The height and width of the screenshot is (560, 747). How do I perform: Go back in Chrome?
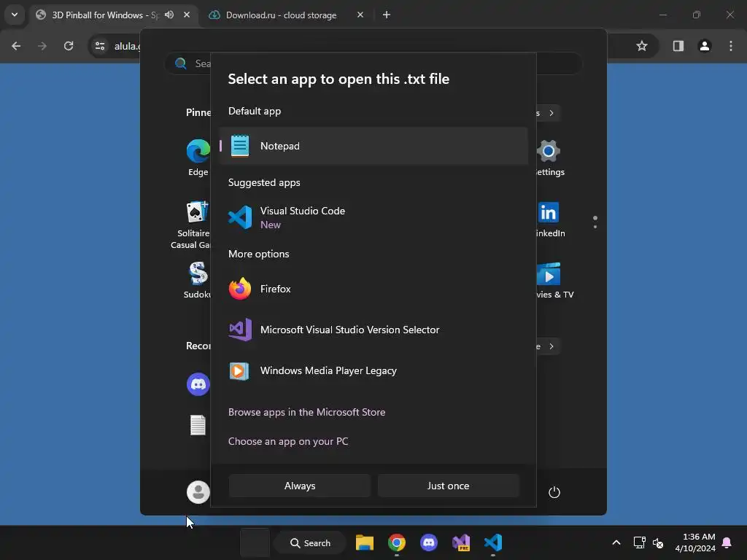(x=16, y=46)
